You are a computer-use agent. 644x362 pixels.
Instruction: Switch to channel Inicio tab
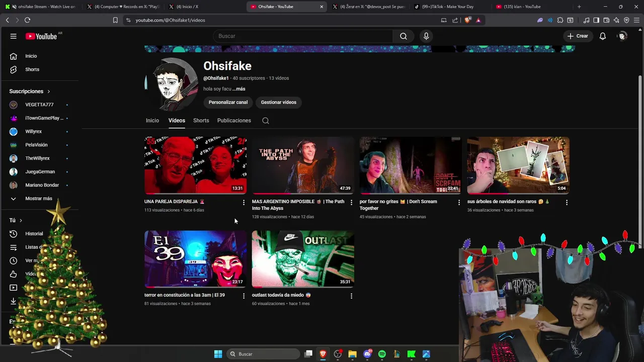[152, 121]
